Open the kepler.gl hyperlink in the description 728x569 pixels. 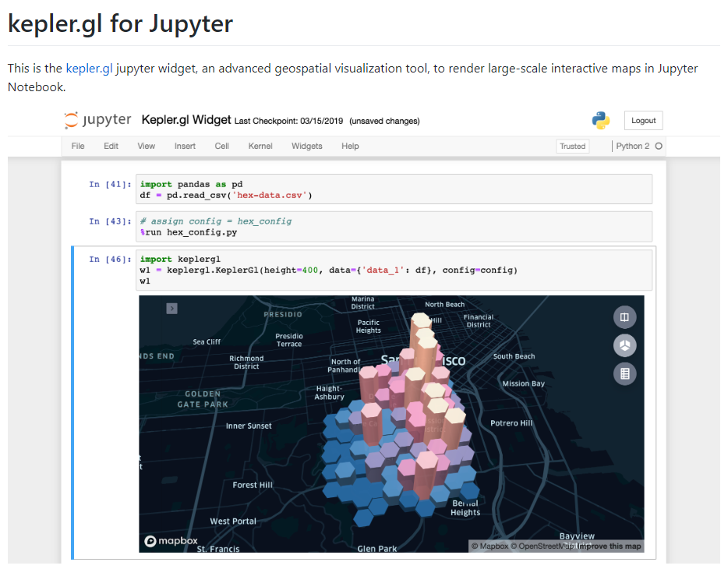point(89,68)
